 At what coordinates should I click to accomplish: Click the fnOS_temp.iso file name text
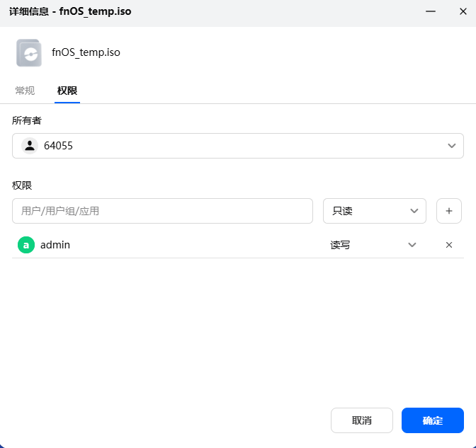tap(86, 52)
